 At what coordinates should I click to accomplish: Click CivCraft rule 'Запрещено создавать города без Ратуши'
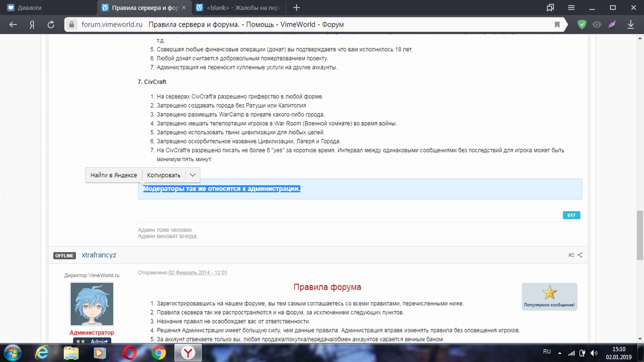231,105
